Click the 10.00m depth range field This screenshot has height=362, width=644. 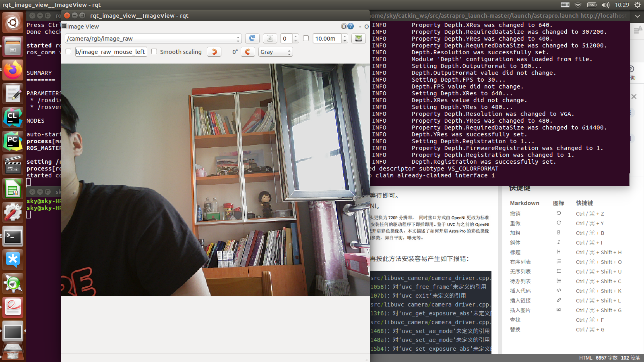tap(327, 38)
